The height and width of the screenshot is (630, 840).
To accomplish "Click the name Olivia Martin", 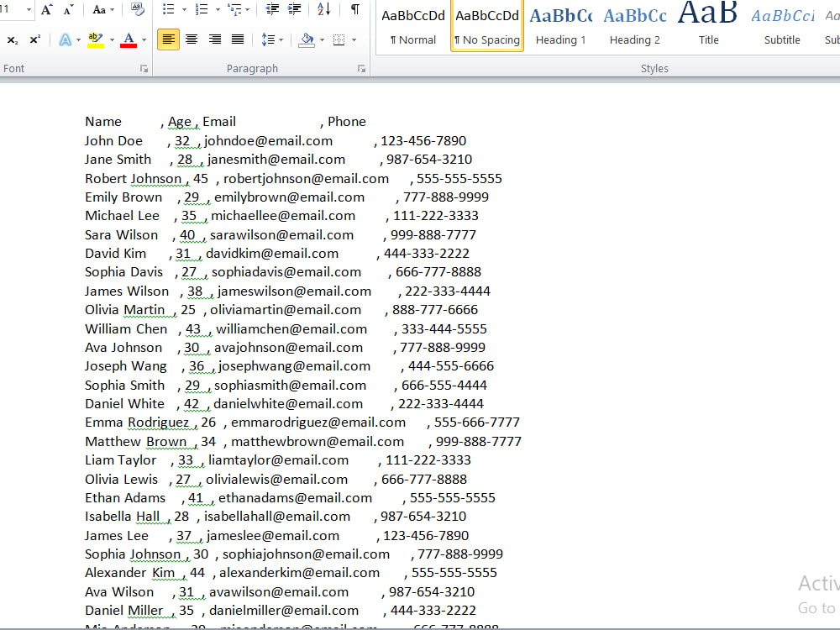I will tap(125, 310).
